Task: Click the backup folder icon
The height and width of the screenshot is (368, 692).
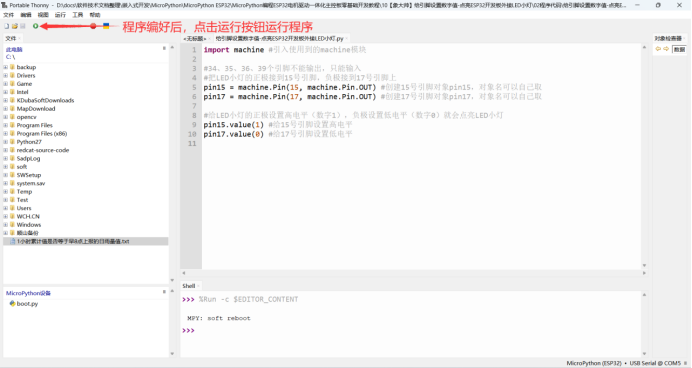Action: 12,67
